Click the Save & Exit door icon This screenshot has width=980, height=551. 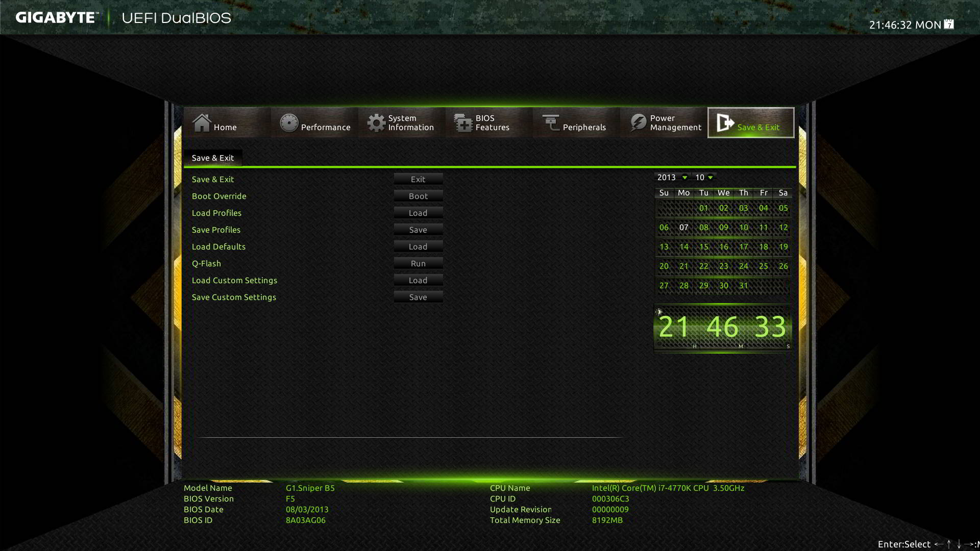[x=725, y=123]
